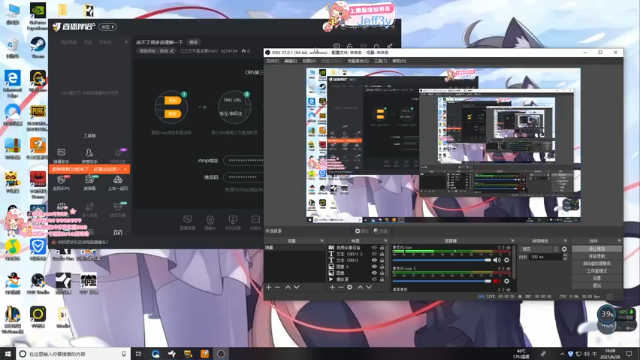
Task: Click the 开始录制 start recording button
Action: tap(597, 256)
